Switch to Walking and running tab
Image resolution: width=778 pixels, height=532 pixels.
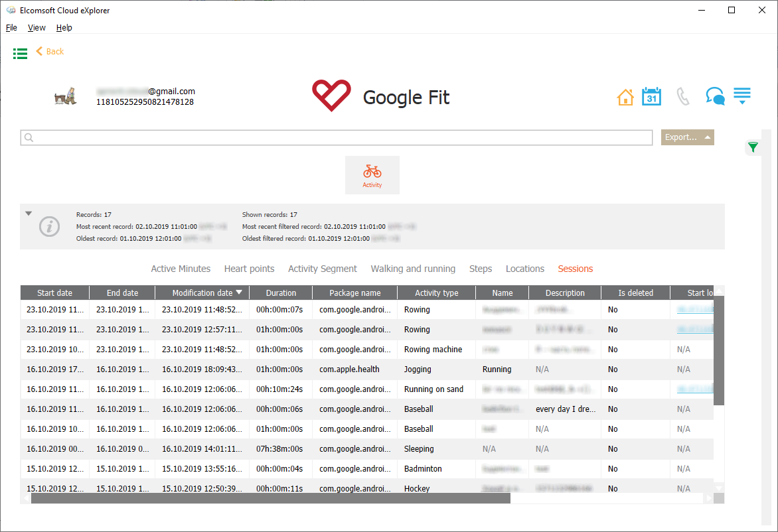[x=413, y=269]
